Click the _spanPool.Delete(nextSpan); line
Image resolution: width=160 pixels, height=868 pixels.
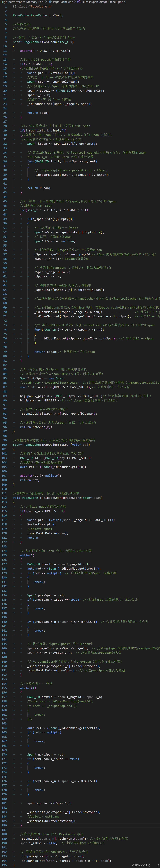coord(51,821)
